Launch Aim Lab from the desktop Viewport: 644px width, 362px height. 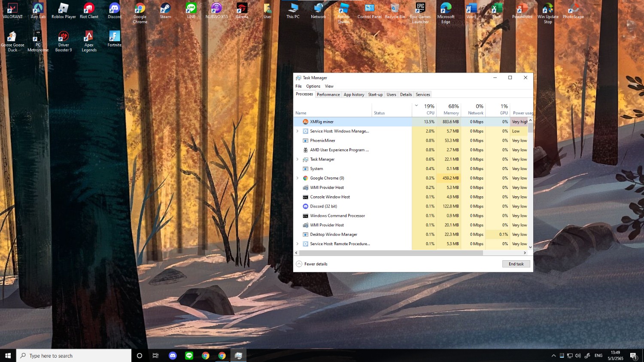(x=38, y=11)
